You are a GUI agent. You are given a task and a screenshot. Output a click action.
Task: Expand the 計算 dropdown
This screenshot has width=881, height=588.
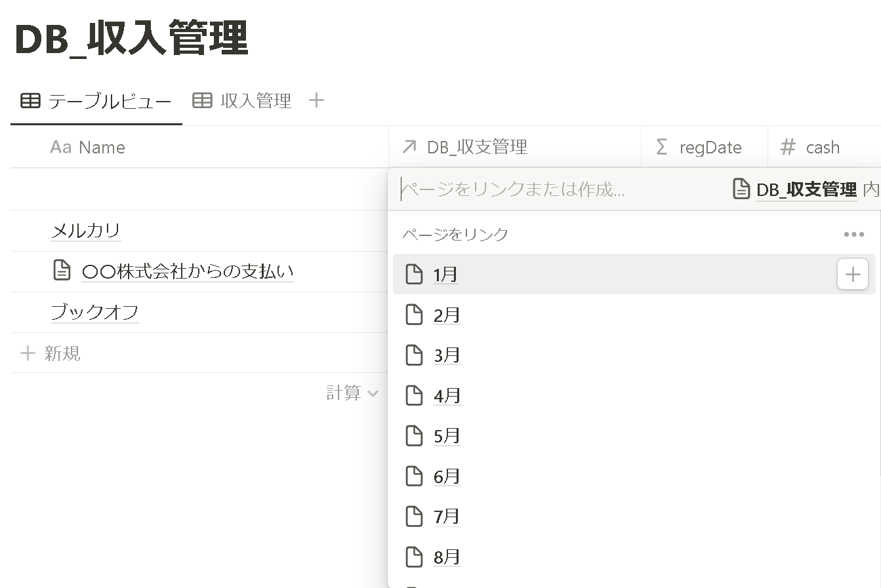click(352, 393)
